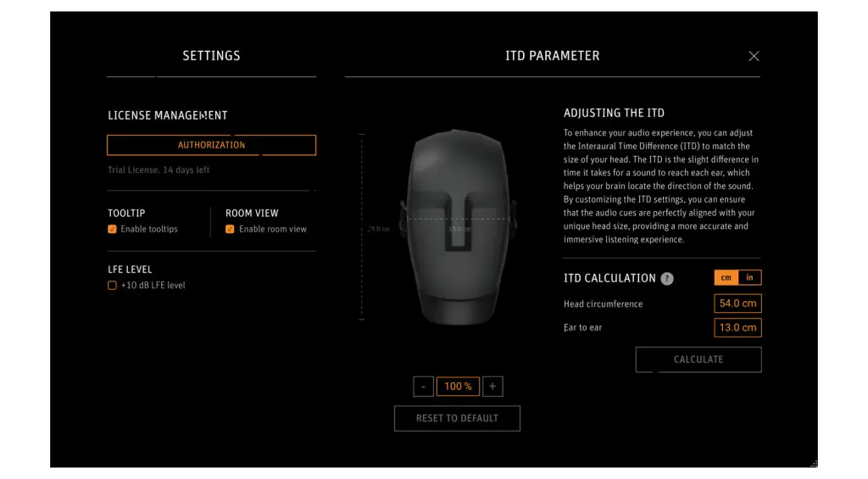Click the 3D head model preview
Screen dimensions: 868x479
[x=458, y=227]
